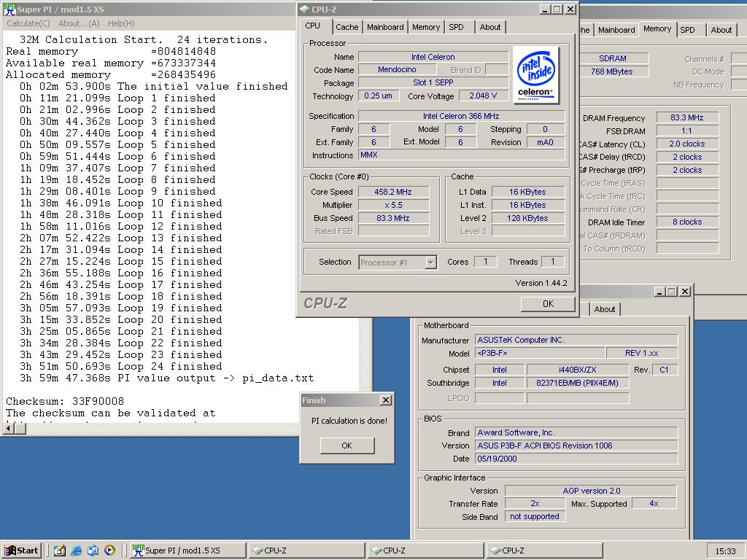This screenshot has height=560, width=747.
Task: Click the Level 2 cache value 128 KBytes
Action: coord(527,218)
